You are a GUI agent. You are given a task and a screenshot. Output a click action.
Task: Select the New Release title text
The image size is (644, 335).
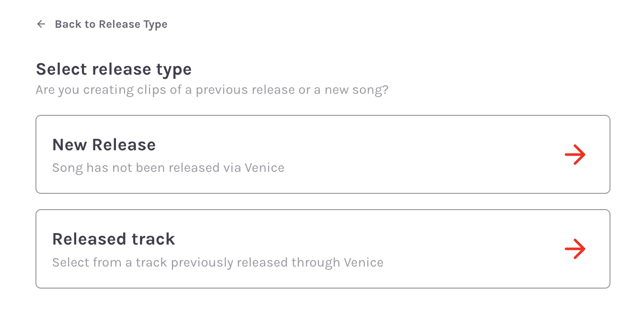[104, 145]
